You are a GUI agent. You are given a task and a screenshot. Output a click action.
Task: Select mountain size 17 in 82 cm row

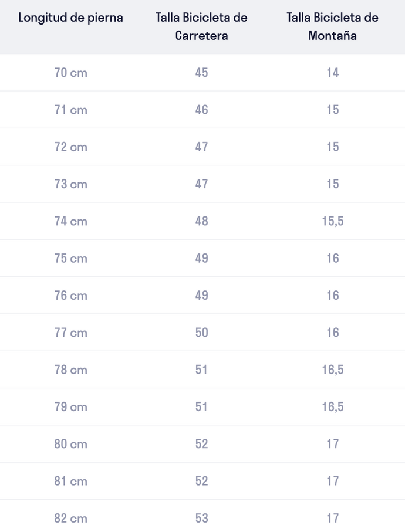tap(333, 519)
